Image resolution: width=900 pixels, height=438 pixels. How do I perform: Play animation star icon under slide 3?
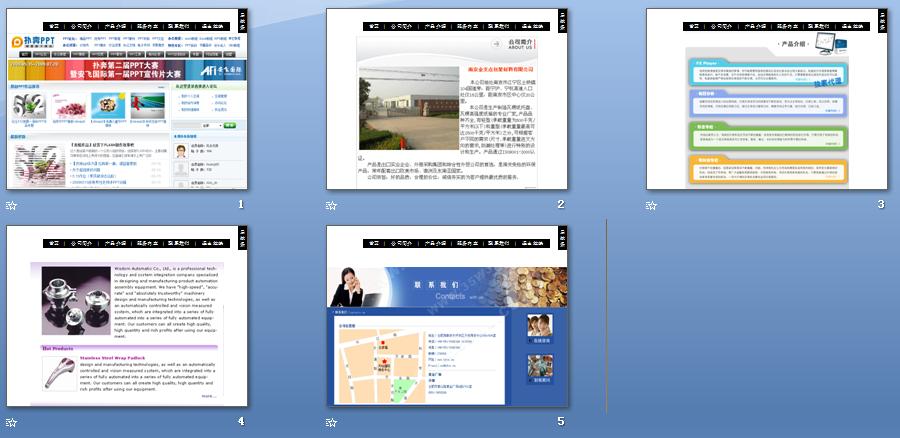tap(651, 206)
